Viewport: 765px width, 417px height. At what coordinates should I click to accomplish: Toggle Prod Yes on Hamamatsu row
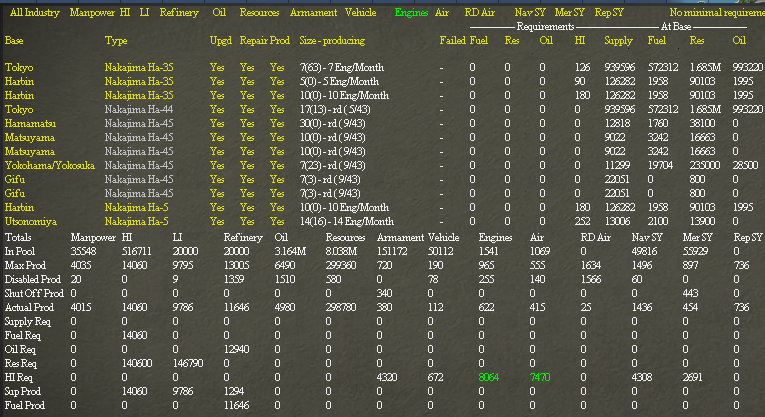277,123
